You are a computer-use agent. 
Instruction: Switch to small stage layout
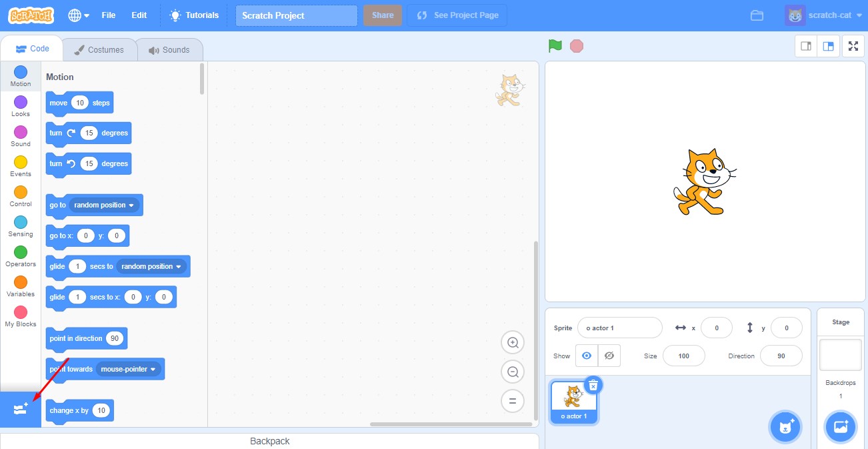pos(806,46)
